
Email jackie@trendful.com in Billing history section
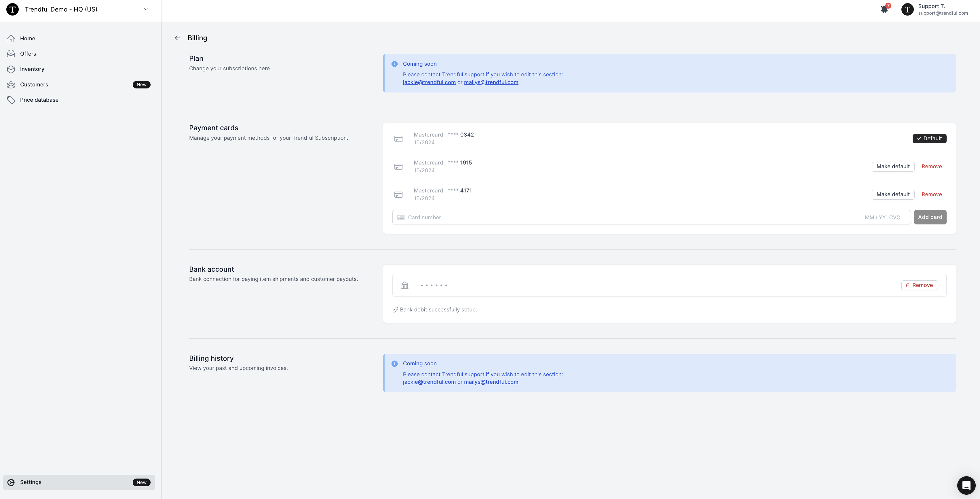tap(429, 382)
